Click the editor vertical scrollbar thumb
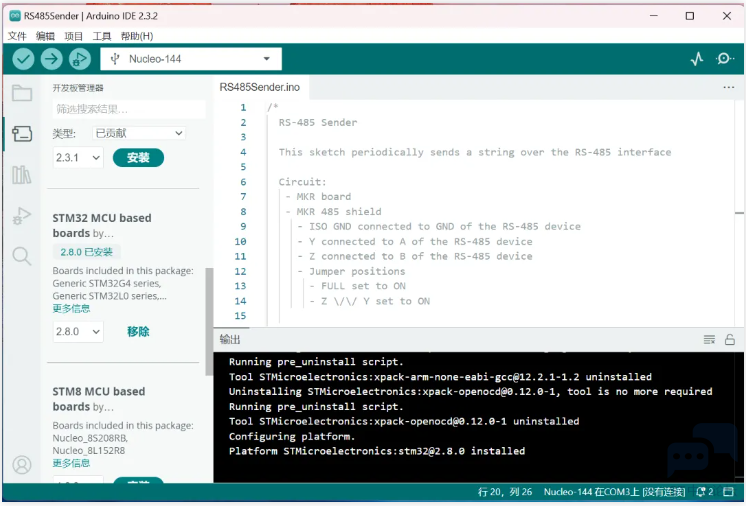The width and height of the screenshot is (746, 506). tap(739, 213)
